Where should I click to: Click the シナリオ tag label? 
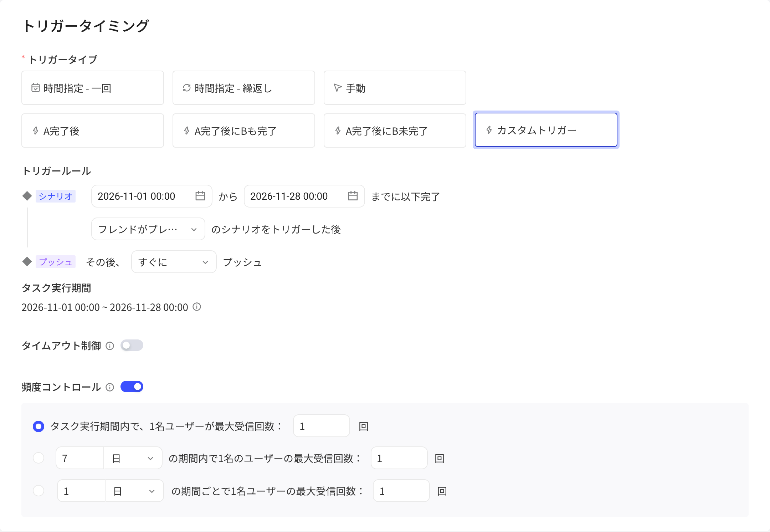[56, 196]
